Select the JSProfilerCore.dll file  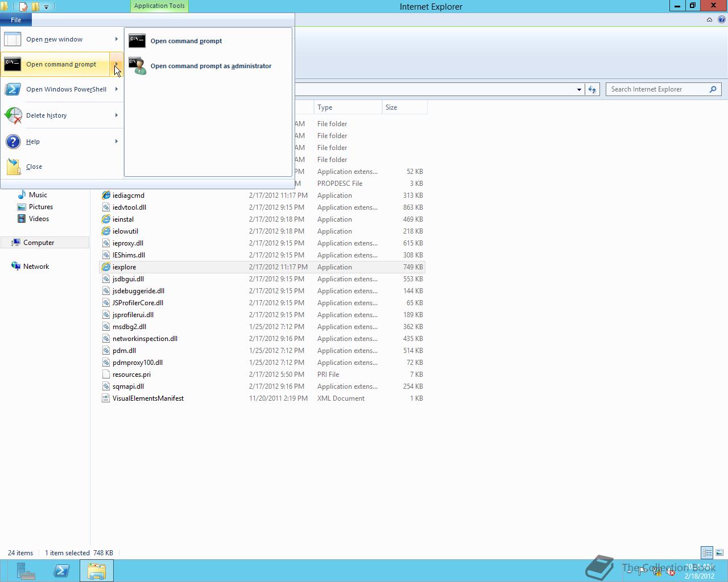[x=262, y=303]
